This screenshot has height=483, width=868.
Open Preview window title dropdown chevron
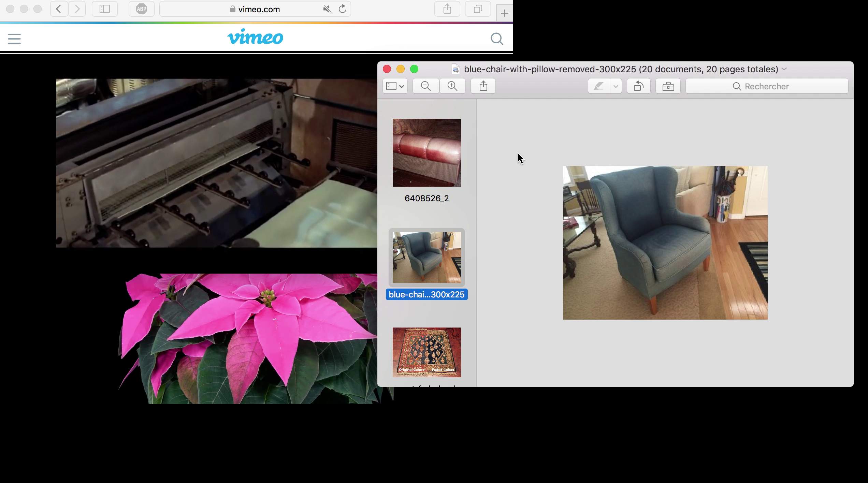(784, 69)
